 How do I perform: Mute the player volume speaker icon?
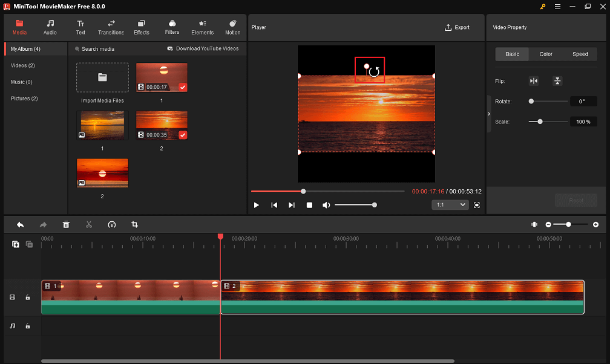tap(326, 205)
